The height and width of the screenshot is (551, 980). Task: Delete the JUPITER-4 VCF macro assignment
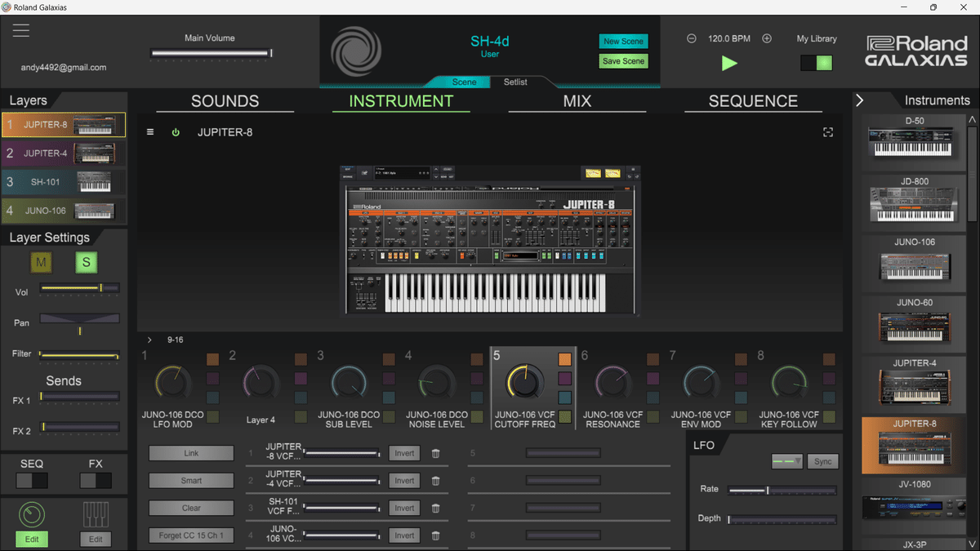(x=435, y=481)
